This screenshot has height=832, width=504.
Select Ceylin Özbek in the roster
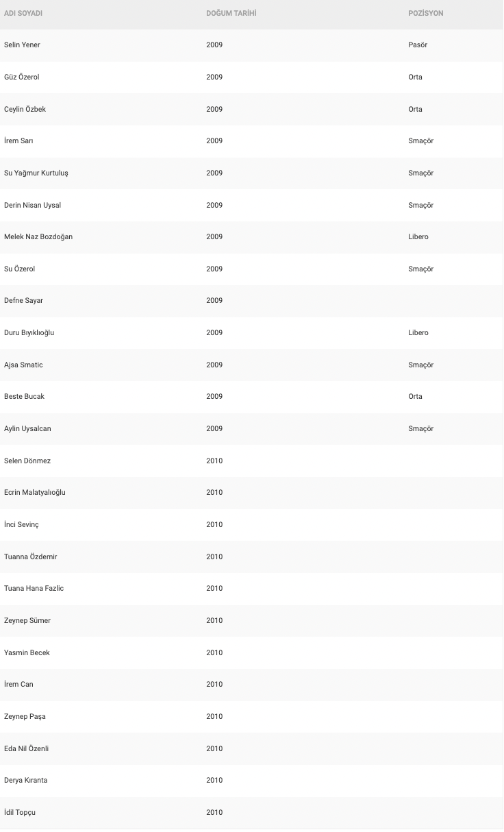(x=25, y=110)
